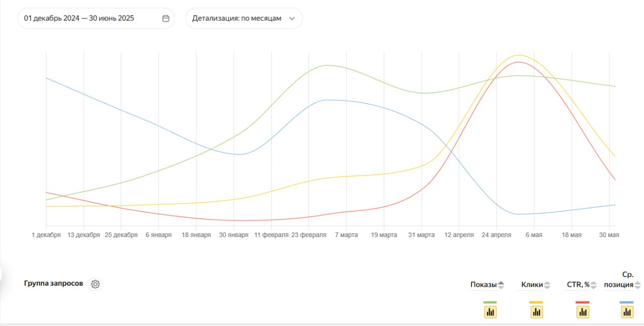Click the sort arrows beside Ср. позиция
This screenshot has height=326, width=644.
tap(637, 285)
